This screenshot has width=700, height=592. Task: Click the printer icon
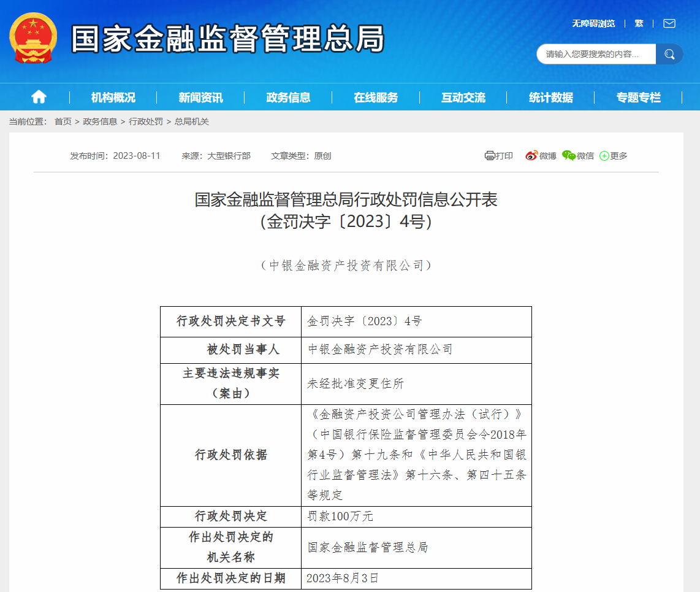coord(490,155)
